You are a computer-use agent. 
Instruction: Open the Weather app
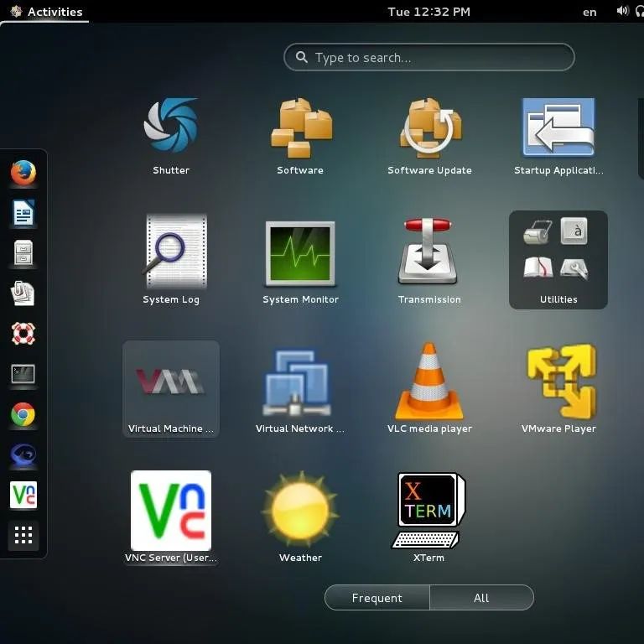pyautogui.click(x=300, y=517)
